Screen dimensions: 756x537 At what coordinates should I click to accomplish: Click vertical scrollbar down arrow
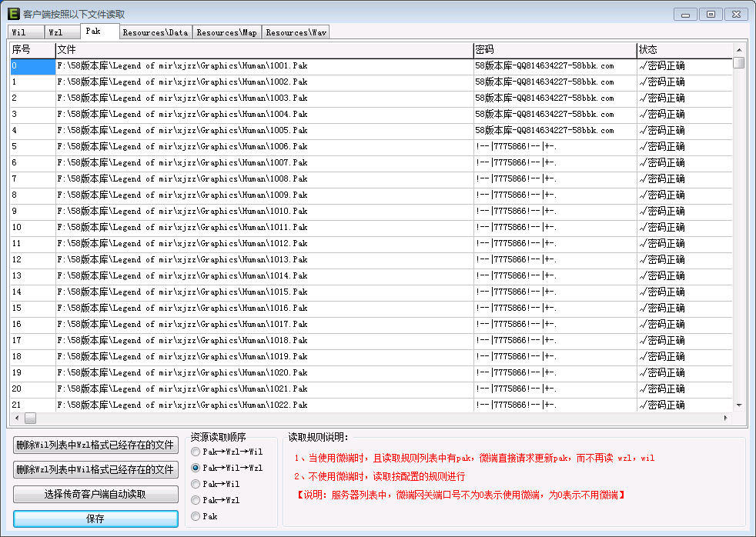coord(739,405)
